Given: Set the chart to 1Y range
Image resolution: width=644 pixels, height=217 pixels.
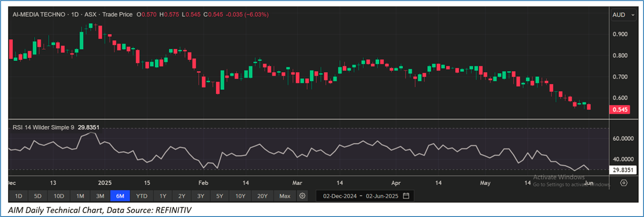Looking at the screenshot, I should [163, 196].
